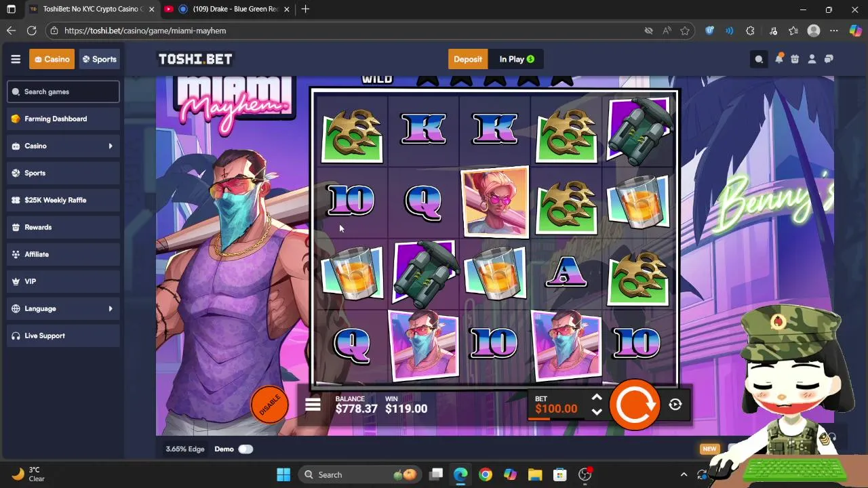Viewport: 868px width, 488px height.
Task: Switch to the Drake Blue Green Red tab
Action: (229, 9)
